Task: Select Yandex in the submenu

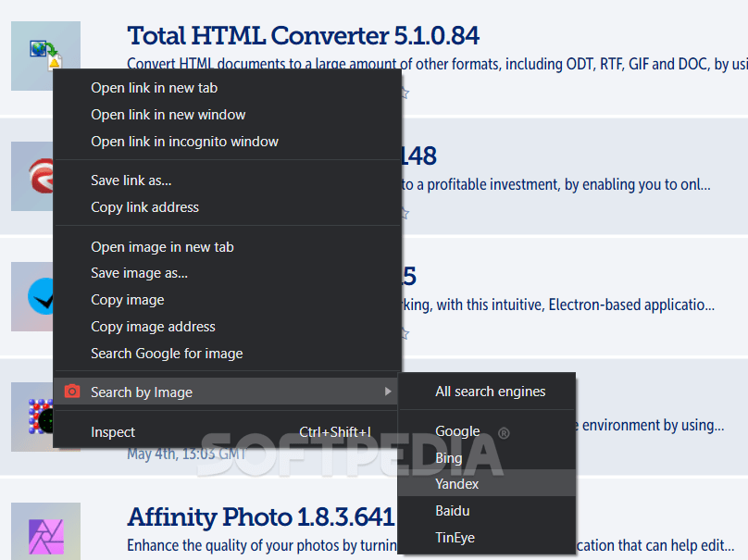Action: [487, 484]
